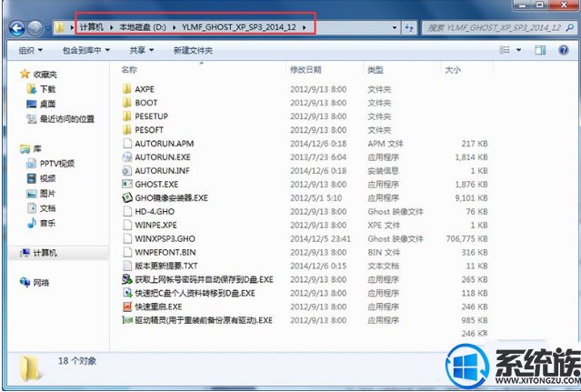The height and width of the screenshot is (392, 581).
Task: Sort by the 修改日期 column header
Action: click(x=306, y=69)
